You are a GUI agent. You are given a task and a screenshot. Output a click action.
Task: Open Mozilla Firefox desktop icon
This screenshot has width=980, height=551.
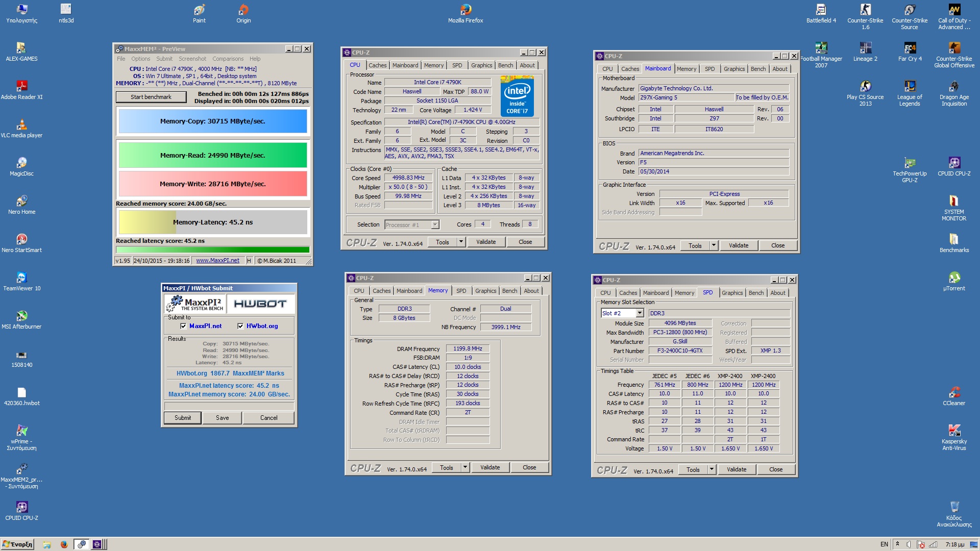pos(465,14)
